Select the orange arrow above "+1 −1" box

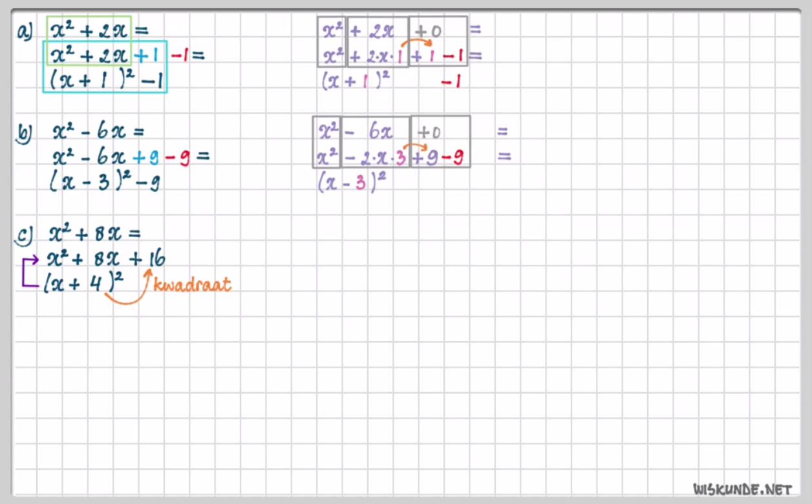[416, 43]
